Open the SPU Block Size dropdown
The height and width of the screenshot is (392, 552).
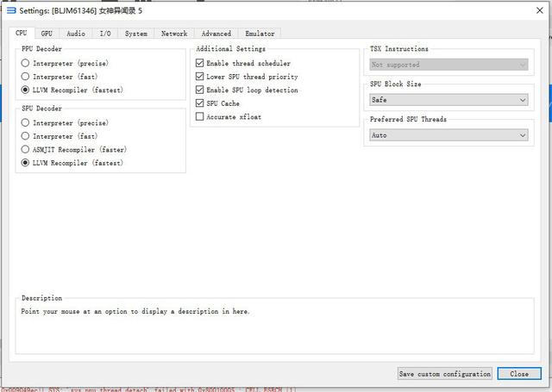point(448,100)
